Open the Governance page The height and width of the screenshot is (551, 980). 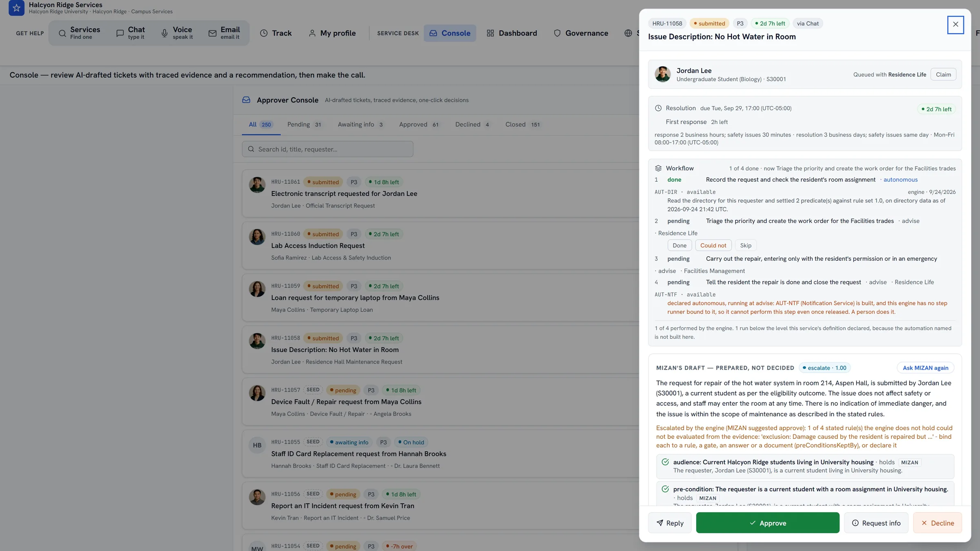pyautogui.click(x=581, y=33)
